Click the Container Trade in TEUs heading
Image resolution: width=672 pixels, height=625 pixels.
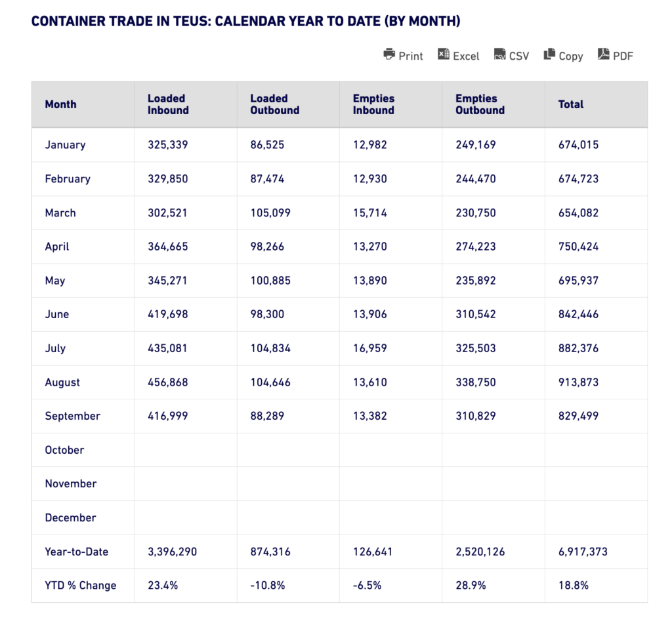coord(245,21)
